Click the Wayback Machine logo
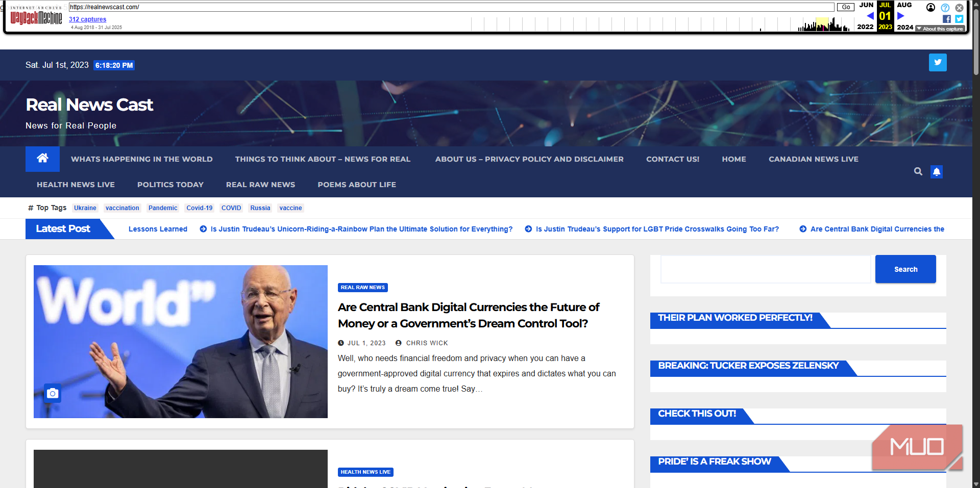Viewport: 980px width, 488px height. pyautogui.click(x=36, y=16)
